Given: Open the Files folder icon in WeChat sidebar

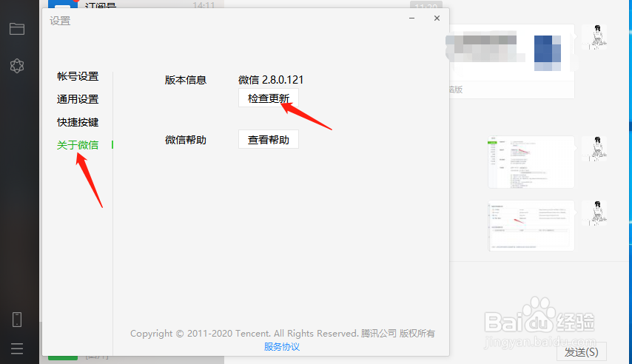Looking at the screenshot, I should coord(17,29).
